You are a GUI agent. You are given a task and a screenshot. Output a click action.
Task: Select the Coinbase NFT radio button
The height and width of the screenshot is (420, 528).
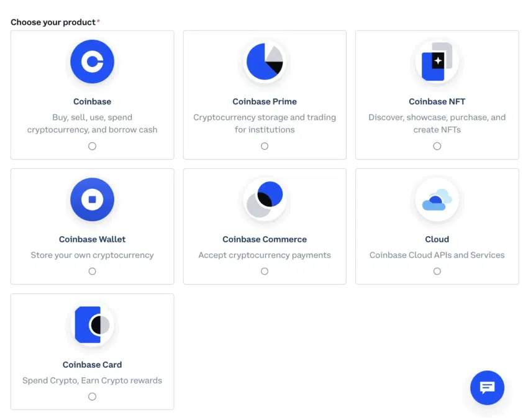tap(437, 146)
